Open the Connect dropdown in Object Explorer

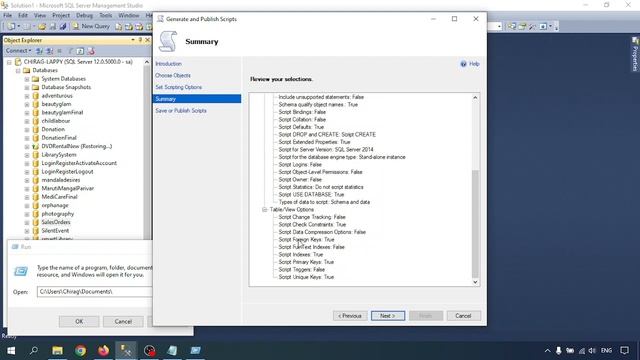point(18,51)
